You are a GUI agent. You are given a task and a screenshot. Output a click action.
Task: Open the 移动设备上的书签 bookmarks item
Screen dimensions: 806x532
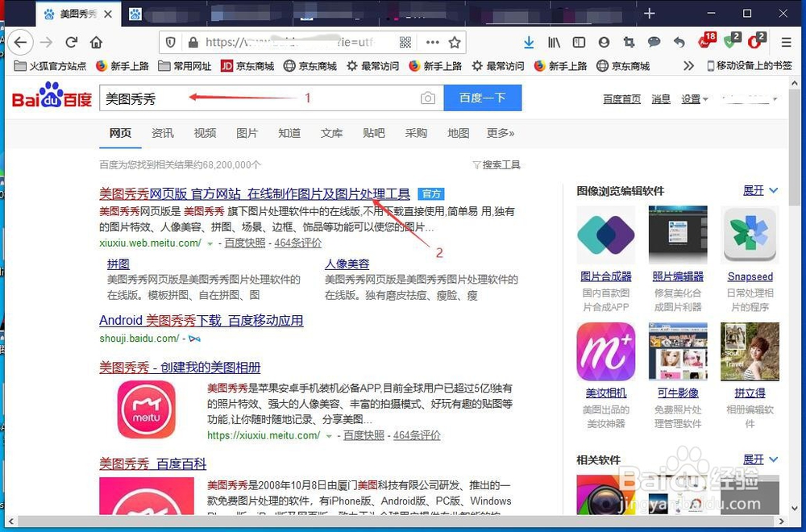tap(750, 66)
